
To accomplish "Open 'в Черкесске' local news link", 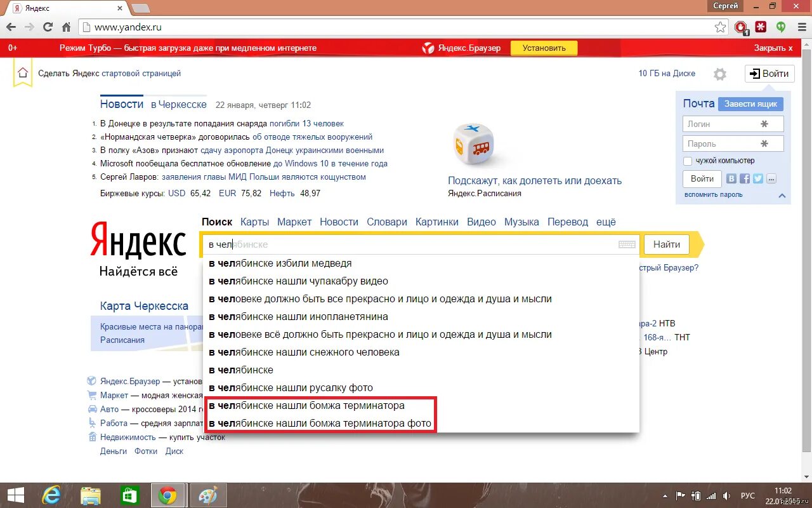I will coord(179,105).
